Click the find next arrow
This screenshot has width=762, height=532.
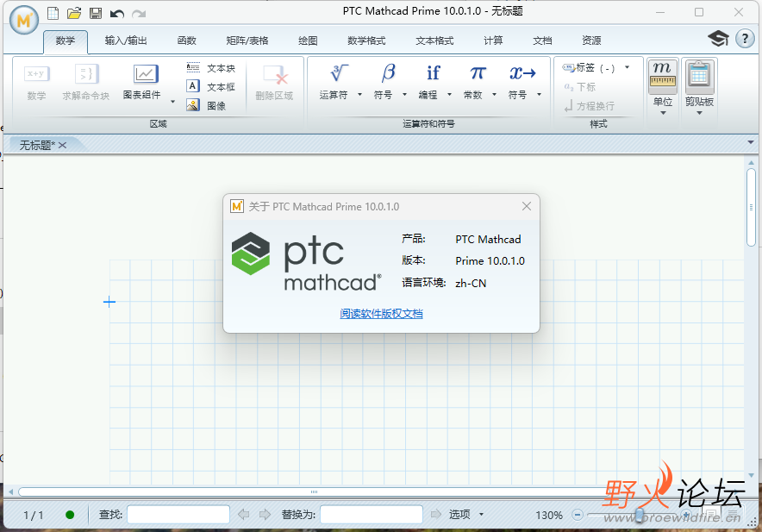coord(265,514)
